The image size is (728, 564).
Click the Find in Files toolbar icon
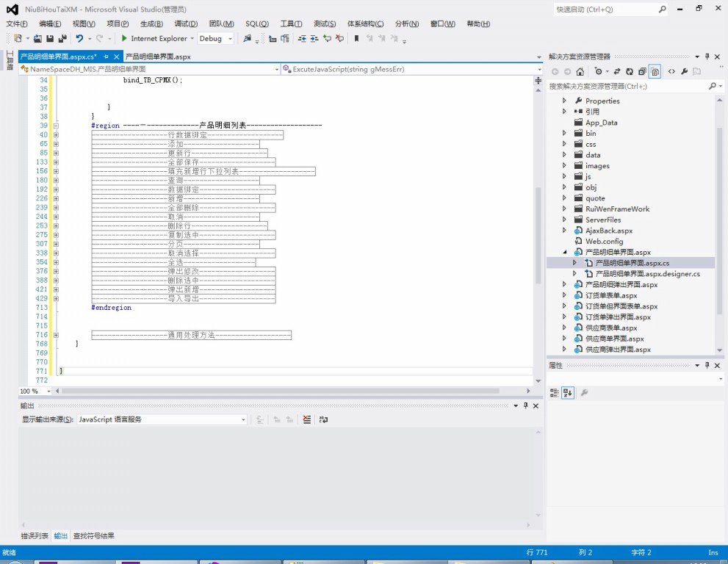click(248, 38)
